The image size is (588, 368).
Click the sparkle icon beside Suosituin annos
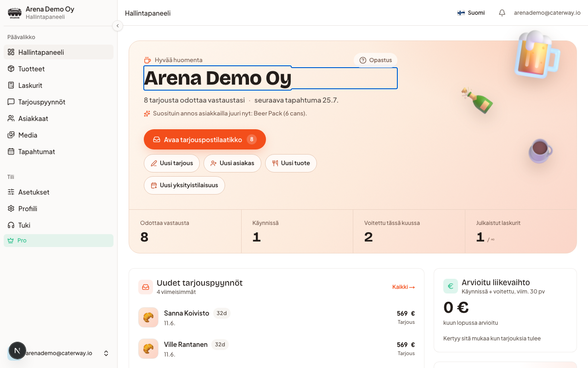(147, 113)
